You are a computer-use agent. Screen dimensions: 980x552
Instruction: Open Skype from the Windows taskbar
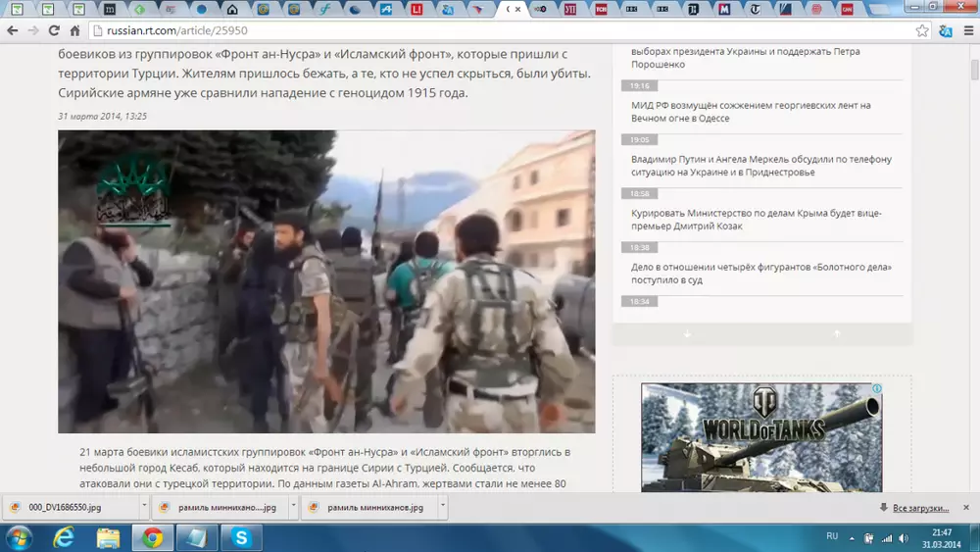click(240, 537)
